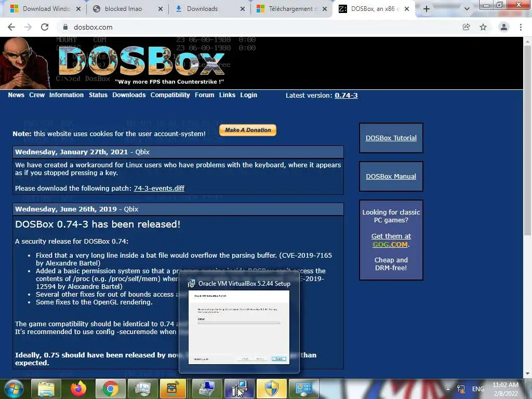This screenshot has height=399, width=532.
Task: Click the Chrome taskbar icon
Action: pyautogui.click(x=111, y=389)
